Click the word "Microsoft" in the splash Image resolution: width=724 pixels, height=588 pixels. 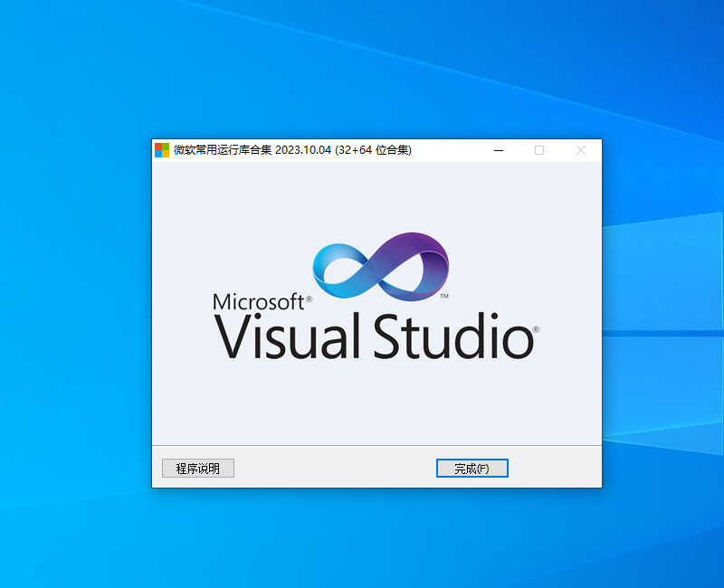tap(259, 302)
